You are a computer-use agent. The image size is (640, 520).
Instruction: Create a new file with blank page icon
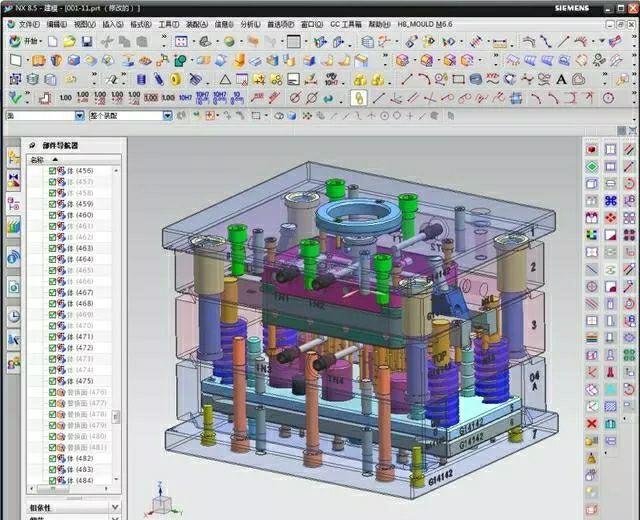(x=53, y=41)
